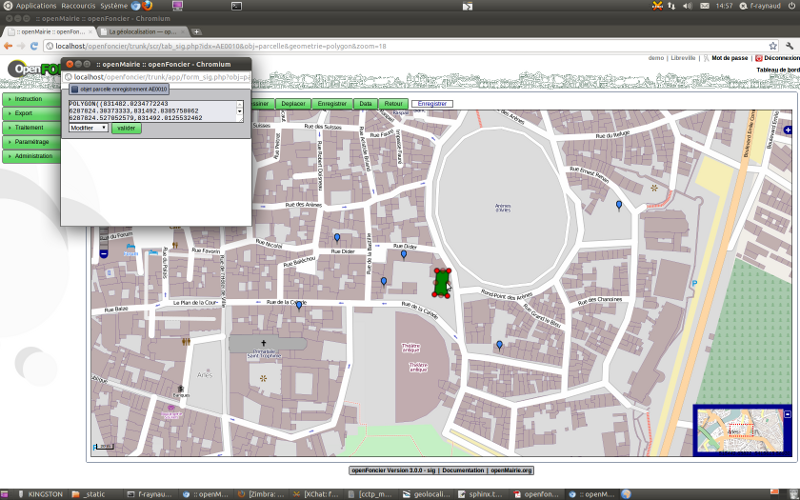This screenshot has width=800, height=500.
Task: Expand the Instruction sidebar menu
Action: click(x=30, y=99)
